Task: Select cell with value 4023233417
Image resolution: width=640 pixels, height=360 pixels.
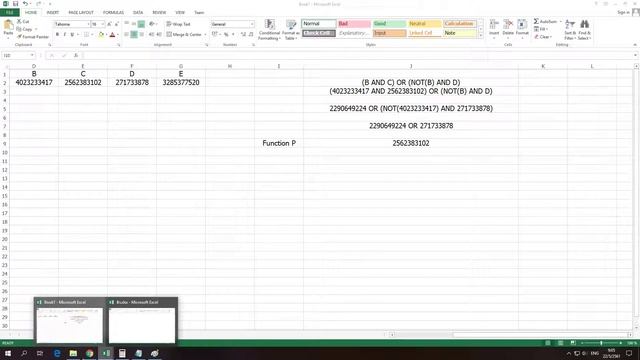Action: coord(34,82)
